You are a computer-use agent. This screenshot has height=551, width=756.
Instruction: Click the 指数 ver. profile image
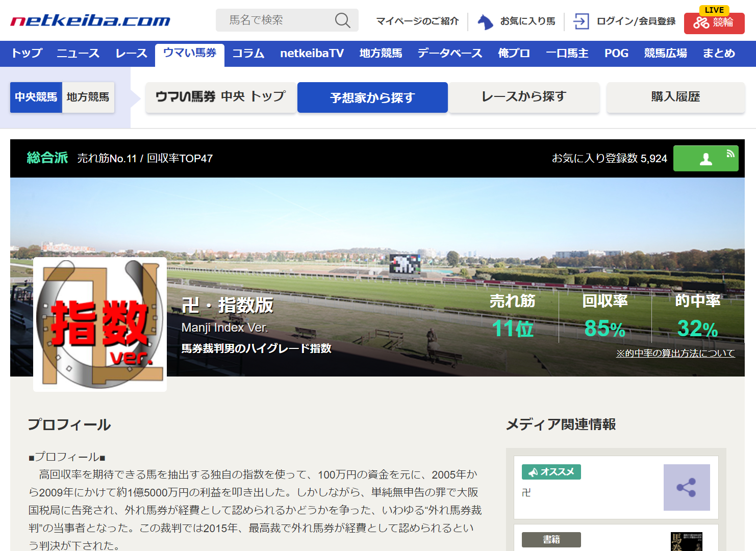tap(100, 324)
